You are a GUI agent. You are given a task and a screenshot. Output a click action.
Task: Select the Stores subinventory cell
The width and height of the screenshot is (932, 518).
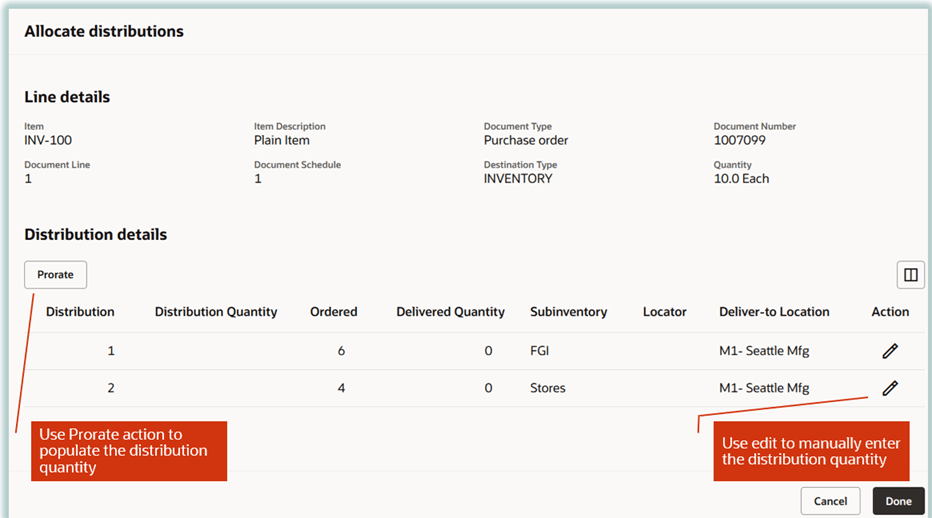547,388
